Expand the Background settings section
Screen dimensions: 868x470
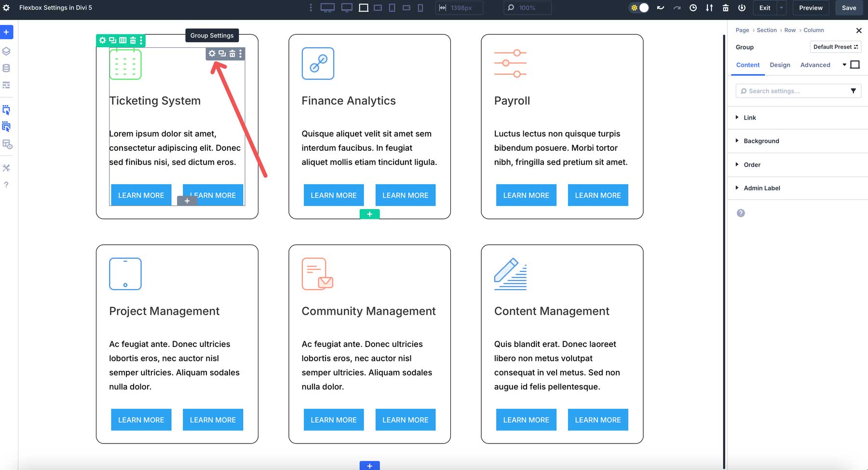click(x=760, y=141)
